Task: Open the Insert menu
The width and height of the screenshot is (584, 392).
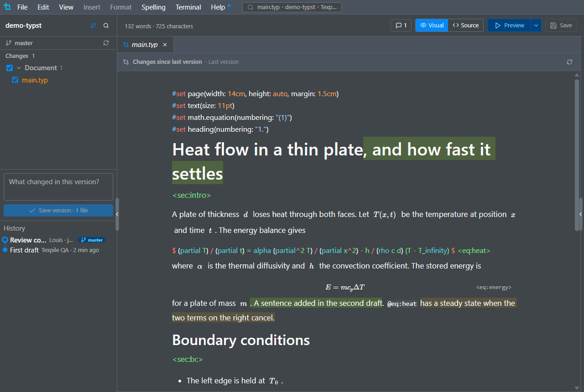Action: (x=92, y=7)
